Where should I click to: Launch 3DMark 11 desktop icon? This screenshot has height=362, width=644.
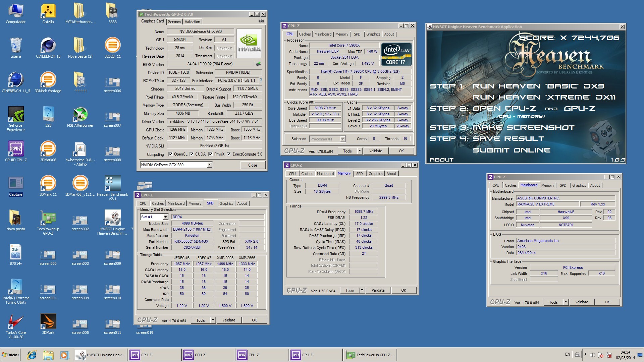(48, 186)
